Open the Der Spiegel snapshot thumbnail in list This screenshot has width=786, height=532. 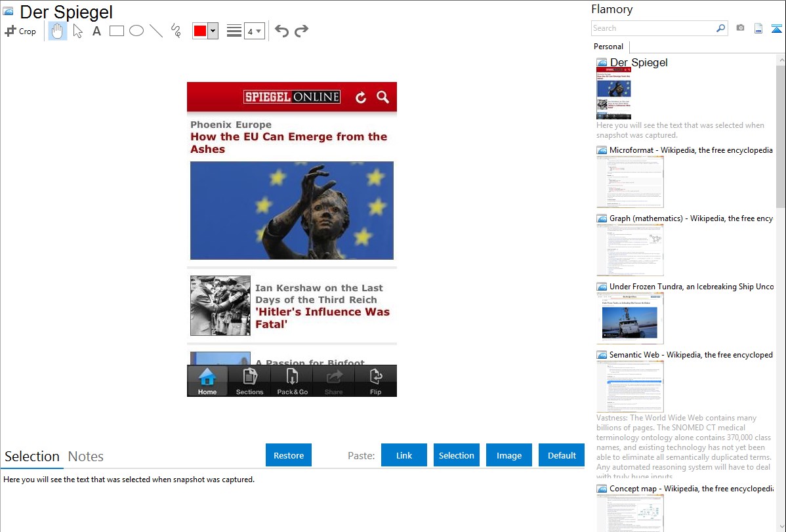pos(613,93)
